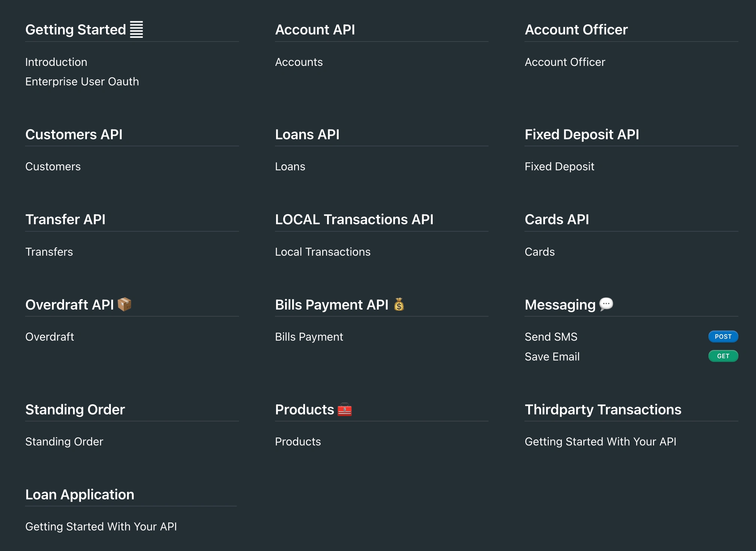Open Enterprise User Oauth link

[82, 82]
